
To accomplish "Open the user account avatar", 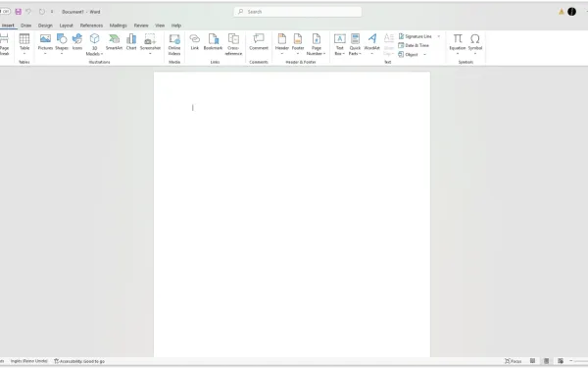I will click(571, 12).
